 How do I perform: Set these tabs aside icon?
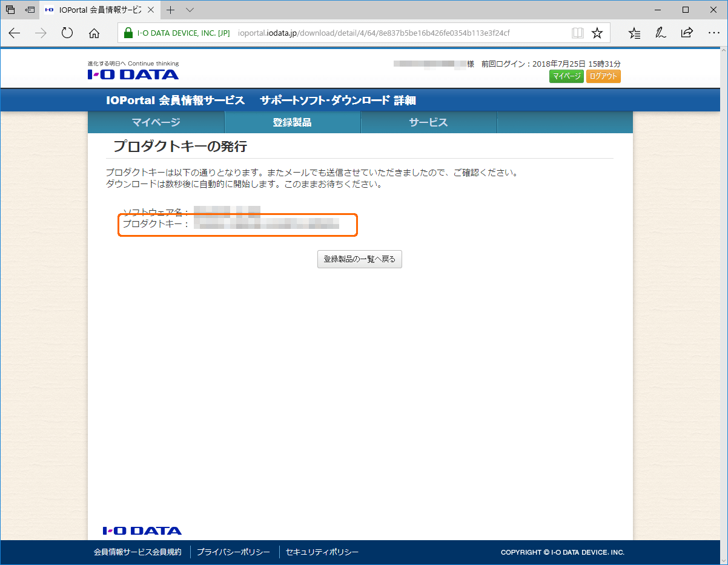(30, 10)
